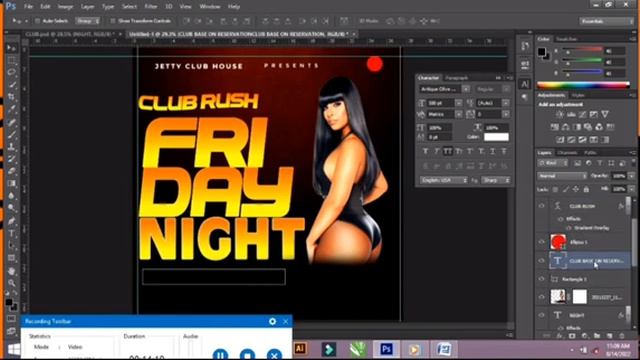Stop recording in the Recording Toolbar
The width and height of the screenshot is (640, 360).
coord(247,355)
